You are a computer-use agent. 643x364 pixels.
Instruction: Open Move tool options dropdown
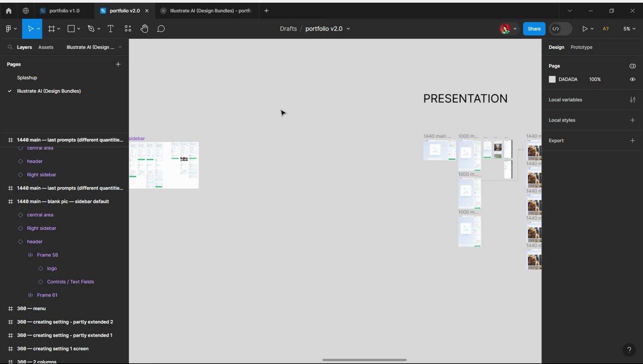(x=38, y=29)
